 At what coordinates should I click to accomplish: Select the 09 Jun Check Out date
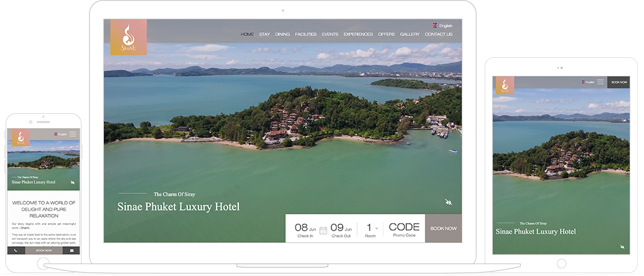click(342, 230)
